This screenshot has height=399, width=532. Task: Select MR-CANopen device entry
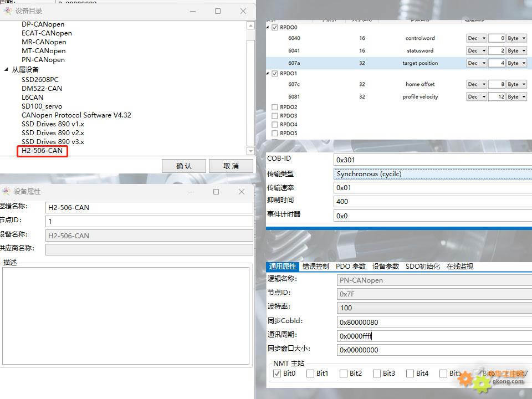[44, 42]
